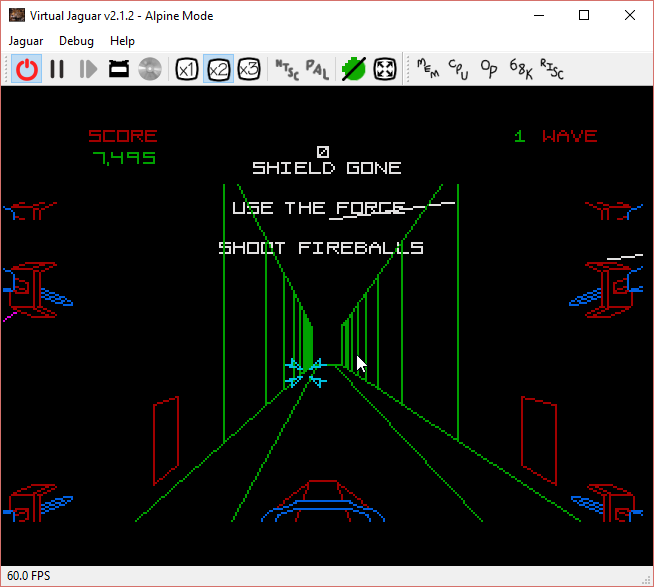Open the Debug menu
This screenshot has width=654, height=587.
coord(76,41)
